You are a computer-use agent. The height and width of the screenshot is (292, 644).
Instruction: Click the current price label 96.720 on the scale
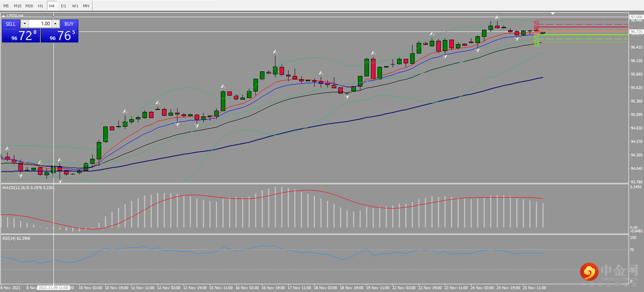click(636, 31)
